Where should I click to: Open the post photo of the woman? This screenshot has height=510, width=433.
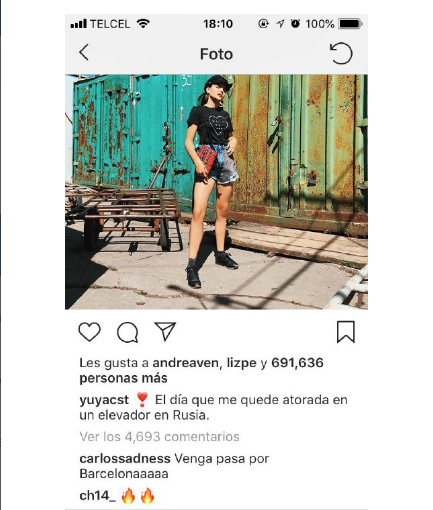tap(216, 192)
